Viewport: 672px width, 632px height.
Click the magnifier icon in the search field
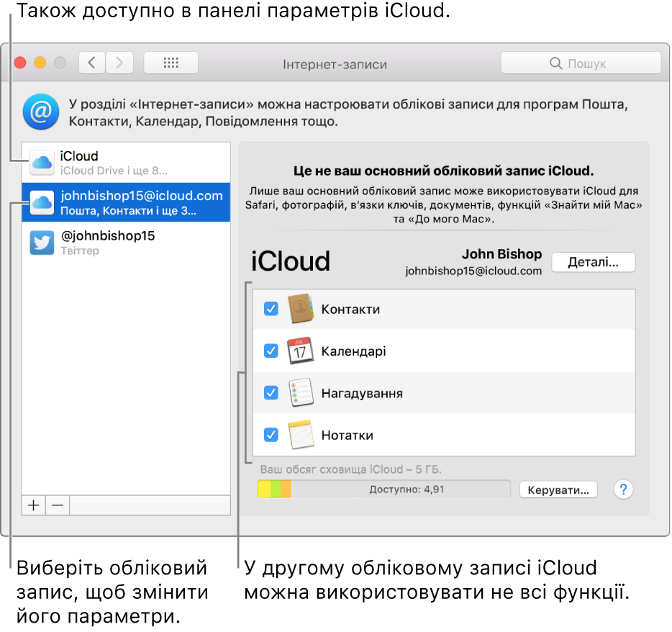pyautogui.click(x=555, y=63)
